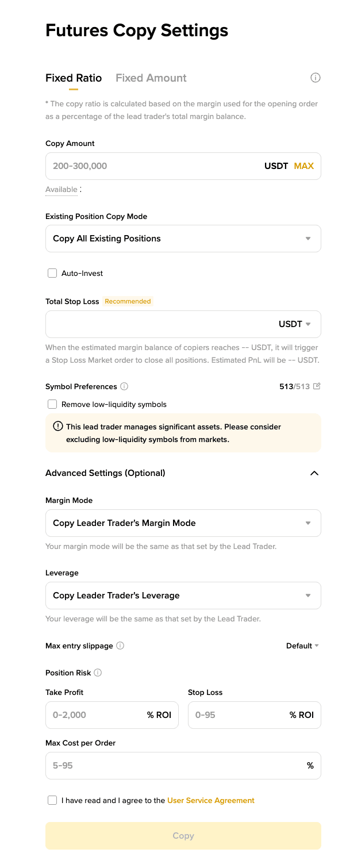Select the Fixed Ratio tab
Viewport: 346px width, 868px height.
[74, 78]
